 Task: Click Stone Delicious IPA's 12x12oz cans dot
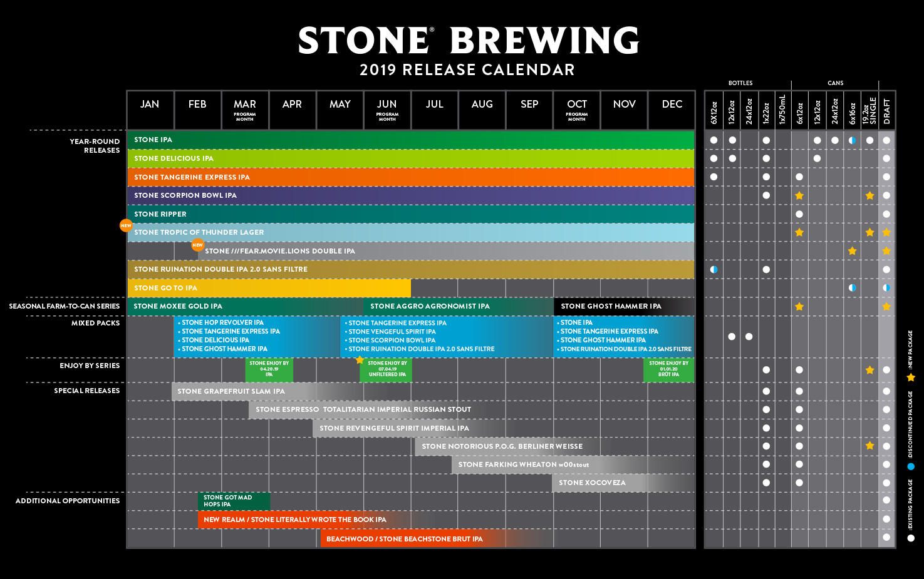pyautogui.click(x=818, y=158)
